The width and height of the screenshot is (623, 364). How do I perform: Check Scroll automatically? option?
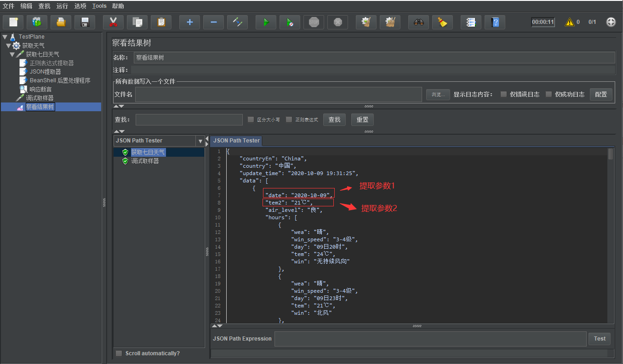click(x=119, y=353)
